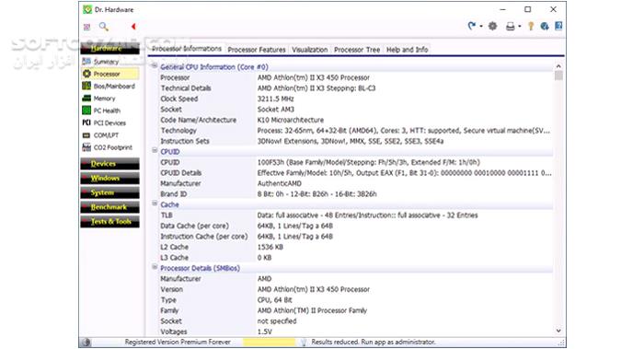Switch to Help and Info tab

click(407, 50)
